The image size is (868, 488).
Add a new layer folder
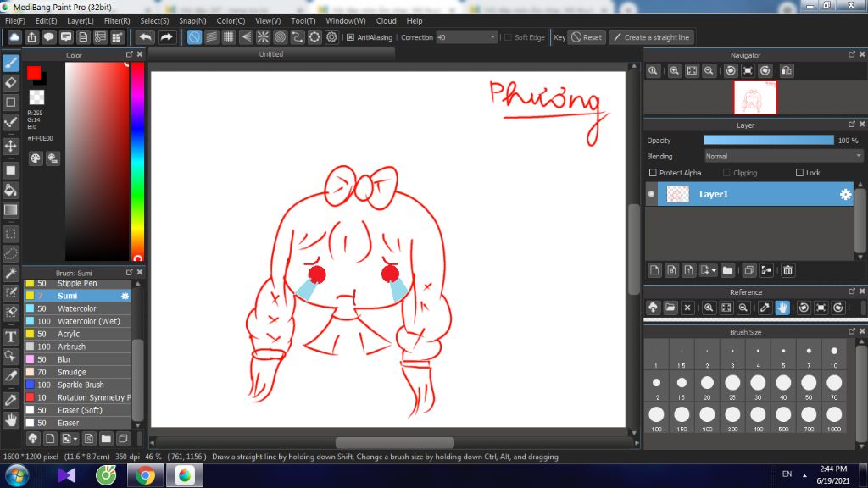click(727, 270)
